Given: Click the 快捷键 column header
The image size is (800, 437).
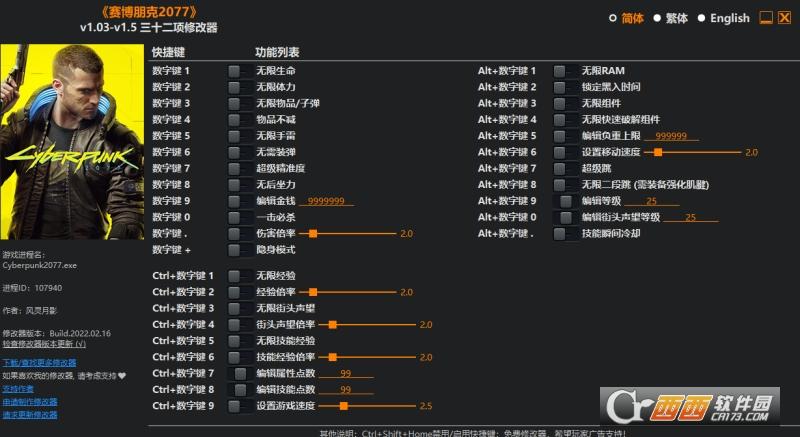Looking at the screenshot, I should coord(168,53).
